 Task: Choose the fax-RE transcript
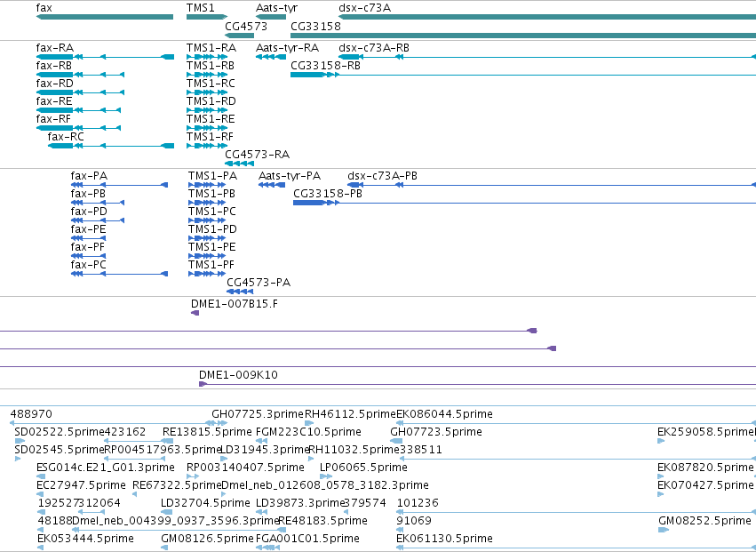pos(54,101)
